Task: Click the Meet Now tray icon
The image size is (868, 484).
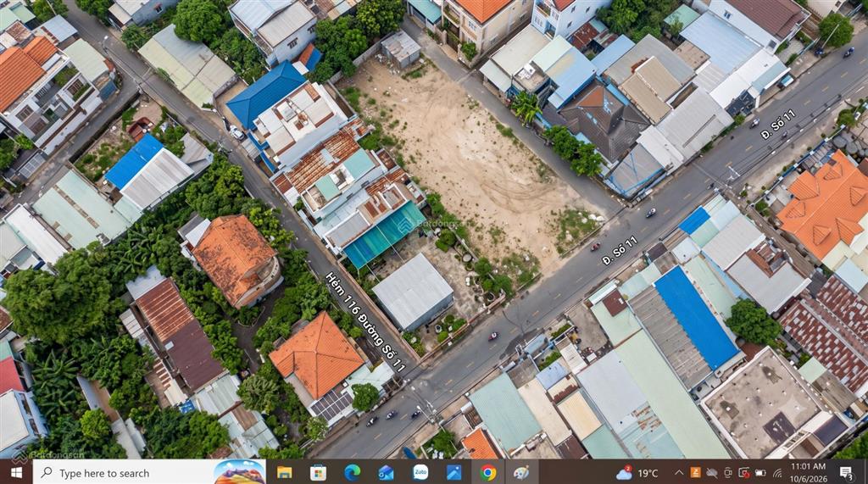Action: (x=728, y=473)
